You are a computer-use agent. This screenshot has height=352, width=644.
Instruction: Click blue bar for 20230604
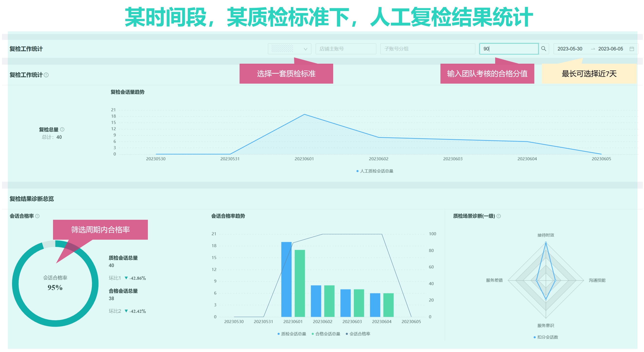pyautogui.click(x=375, y=305)
